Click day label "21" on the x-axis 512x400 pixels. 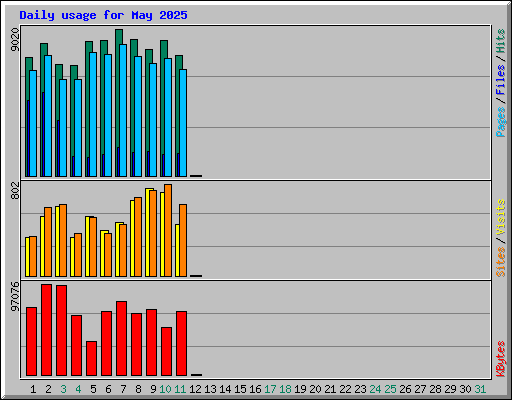pyautogui.click(x=330, y=389)
